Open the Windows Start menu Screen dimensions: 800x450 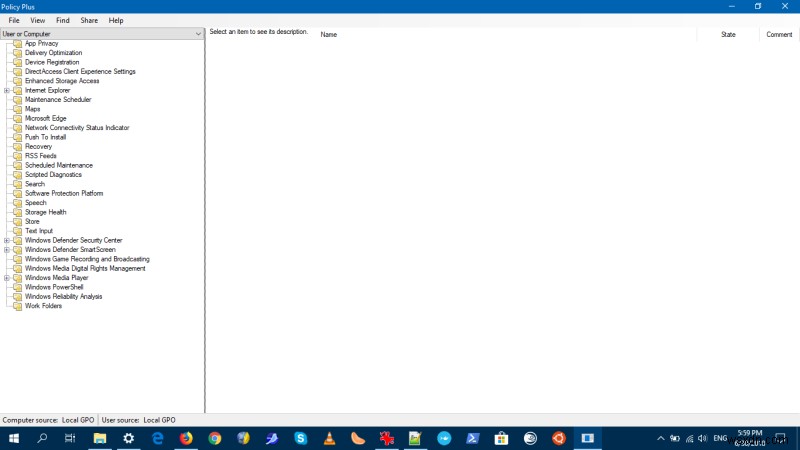(x=14, y=438)
